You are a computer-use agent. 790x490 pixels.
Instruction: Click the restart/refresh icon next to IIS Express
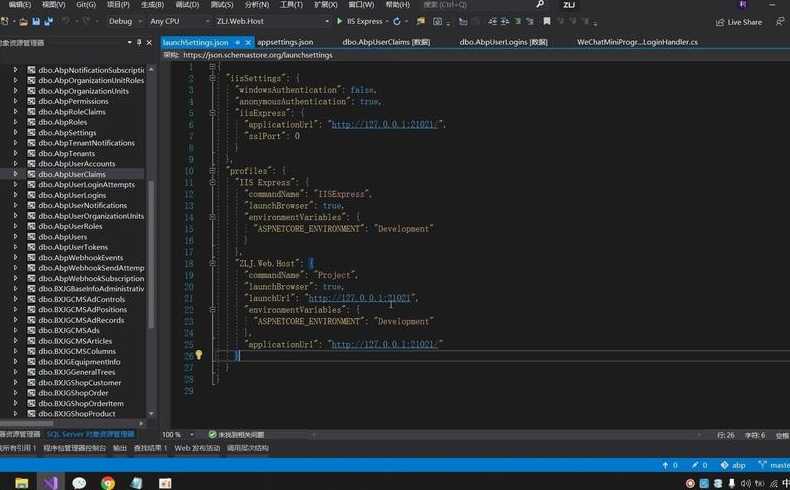pos(397,21)
